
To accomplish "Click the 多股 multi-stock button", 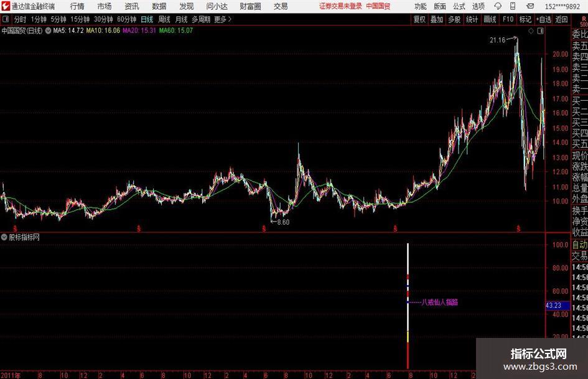I will click(x=454, y=19).
